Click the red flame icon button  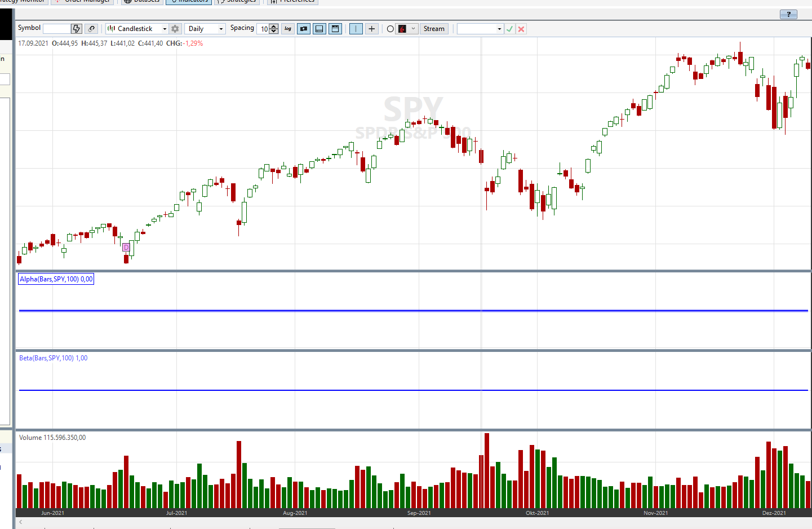pos(402,29)
